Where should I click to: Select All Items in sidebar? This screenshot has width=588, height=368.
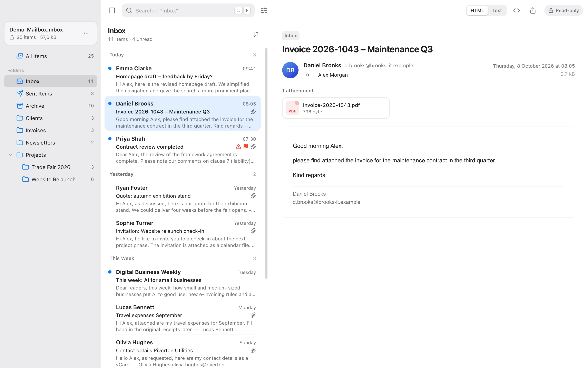coord(51,56)
